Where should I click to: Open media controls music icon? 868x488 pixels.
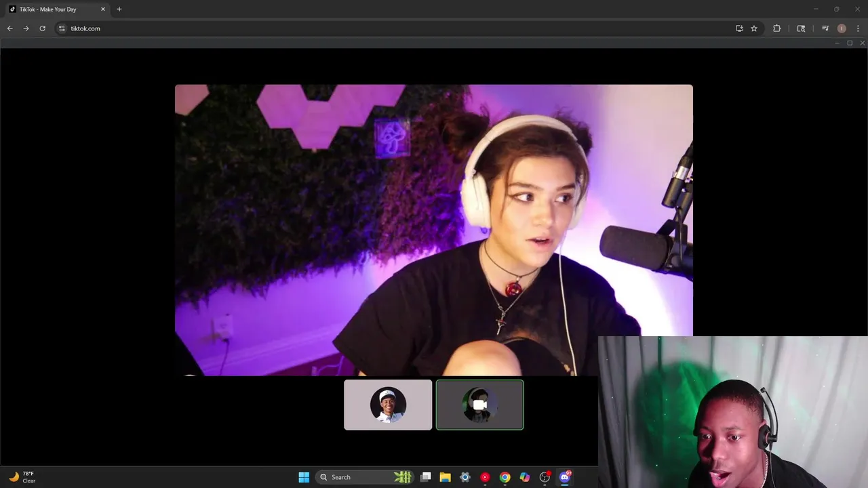pyautogui.click(x=825, y=28)
